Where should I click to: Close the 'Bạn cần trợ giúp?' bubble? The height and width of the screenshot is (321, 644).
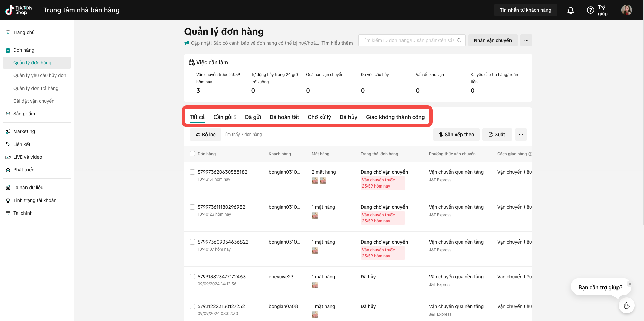click(x=630, y=284)
